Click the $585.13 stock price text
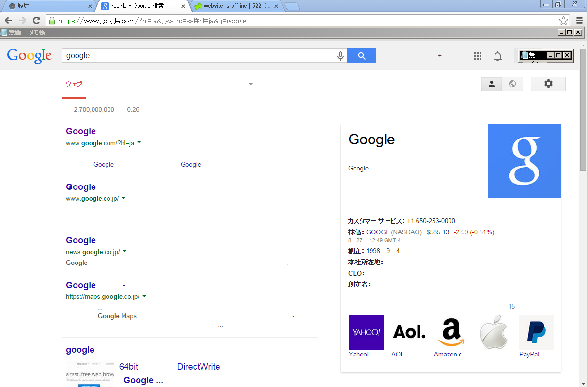The image size is (588, 387). click(x=438, y=232)
